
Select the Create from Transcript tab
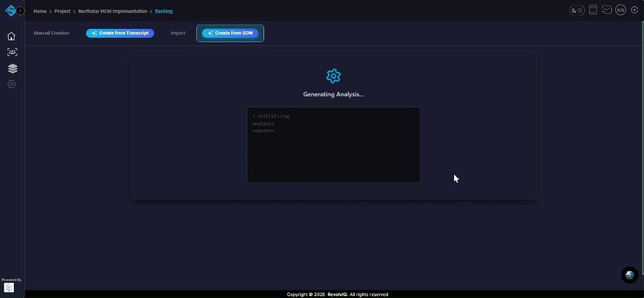pos(120,33)
